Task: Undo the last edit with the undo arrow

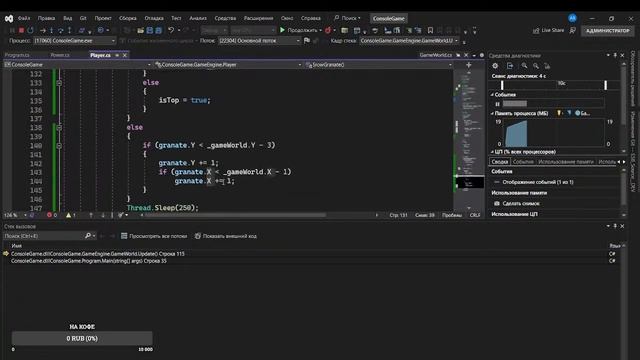Action: coord(171,30)
